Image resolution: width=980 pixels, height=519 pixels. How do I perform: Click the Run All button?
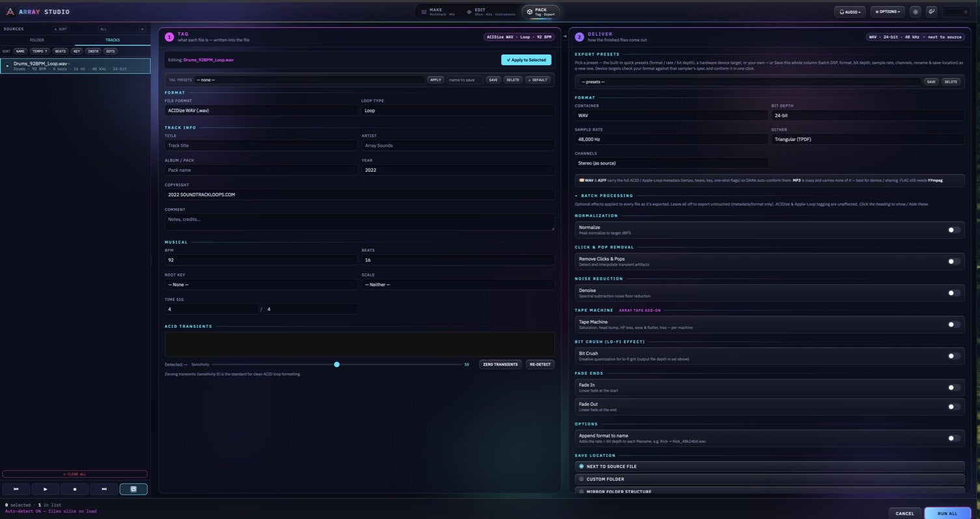pos(947,513)
